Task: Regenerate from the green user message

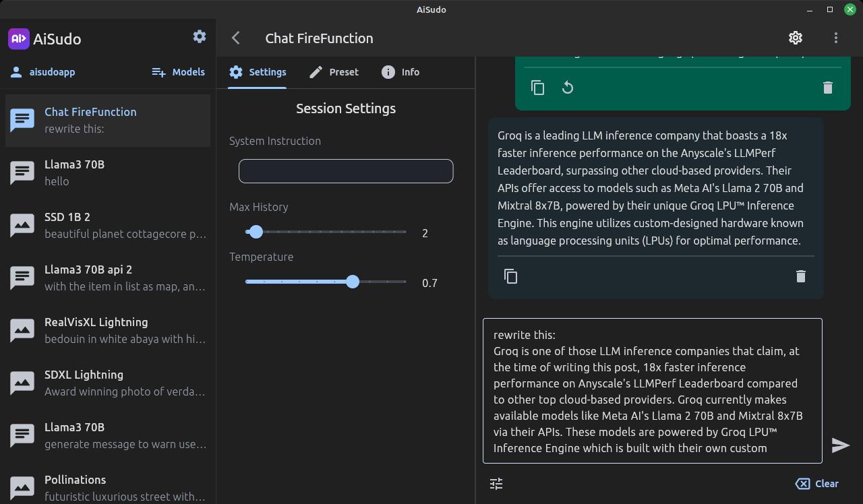Action: [x=568, y=88]
